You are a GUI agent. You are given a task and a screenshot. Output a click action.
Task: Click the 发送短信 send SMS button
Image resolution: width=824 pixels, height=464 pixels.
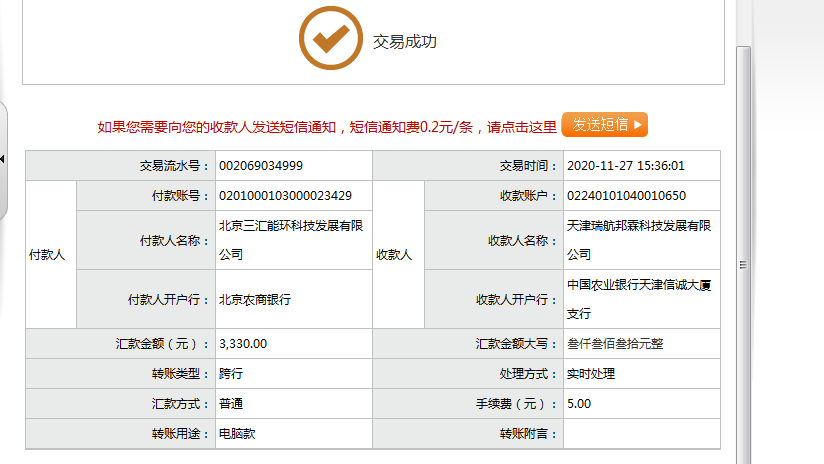click(604, 125)
